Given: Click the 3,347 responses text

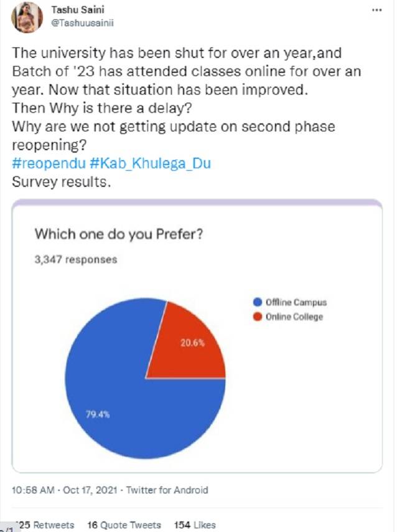Looking at the screenshot, I should coord(75,260).
